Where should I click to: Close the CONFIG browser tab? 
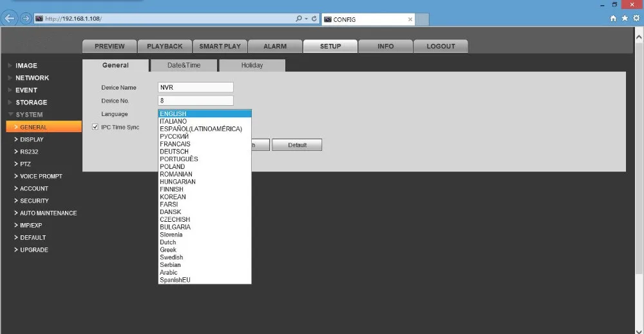(x=410, y=19)
